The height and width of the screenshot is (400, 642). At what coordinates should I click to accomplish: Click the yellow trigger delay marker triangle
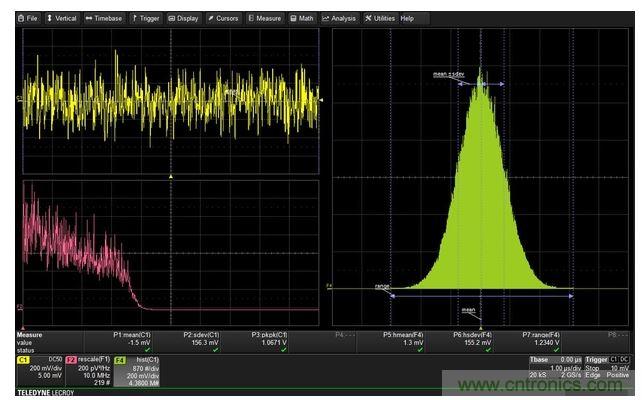pos(171,177)
